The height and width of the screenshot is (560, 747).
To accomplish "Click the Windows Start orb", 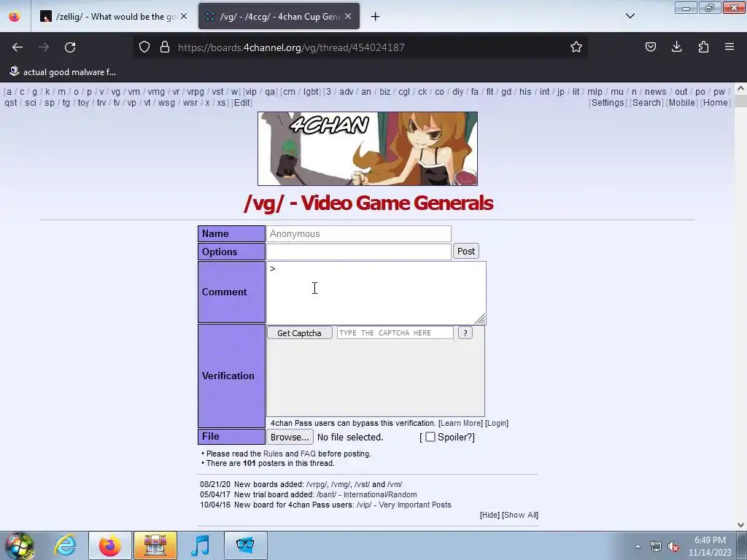I will point(20,545).
